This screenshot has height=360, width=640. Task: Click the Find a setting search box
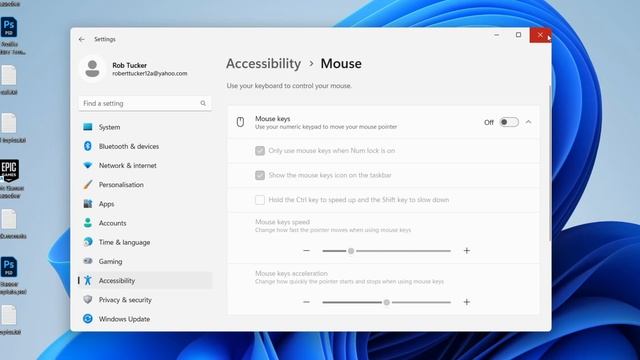click(x=145, y=103)
